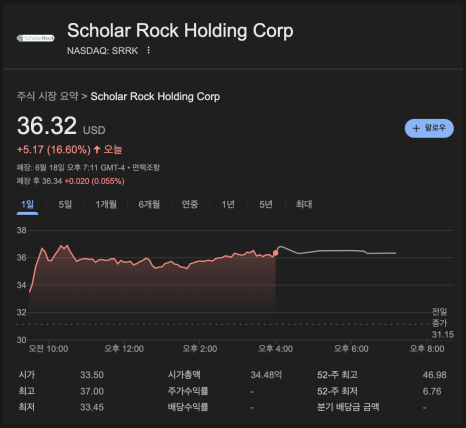Click the 최저 low value 33.45
Image resolution: width=466 pixels, height=428 pixels.
point(92,407)
